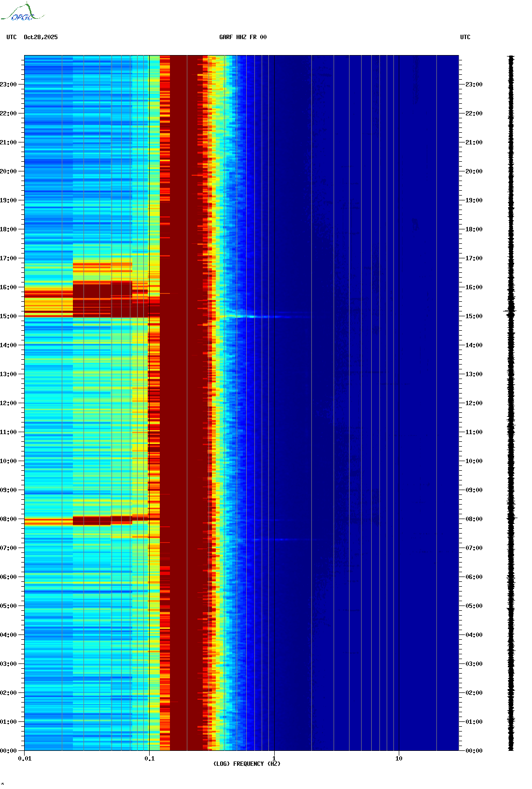Click the waveform spike at 15:00
Screen dimensions: 532x789
coord(511,314)
